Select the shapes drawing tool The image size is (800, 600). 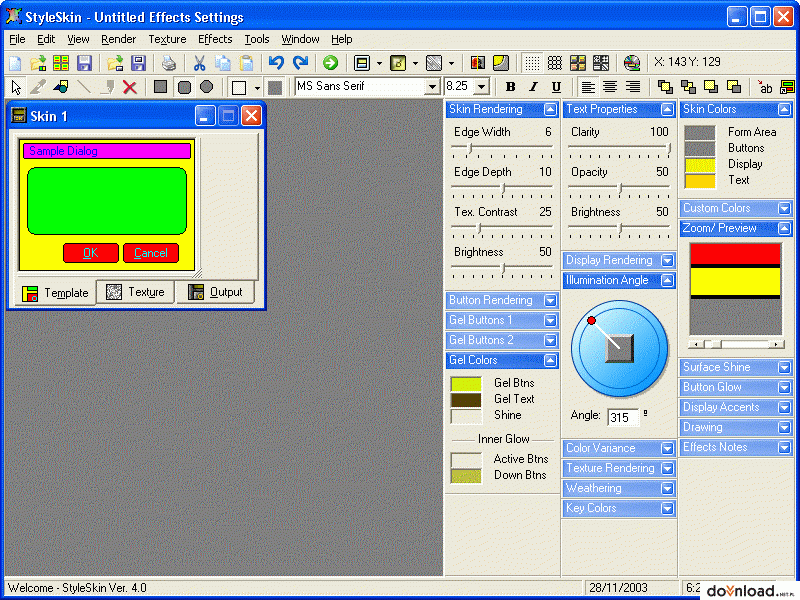(x=61, y=87)
